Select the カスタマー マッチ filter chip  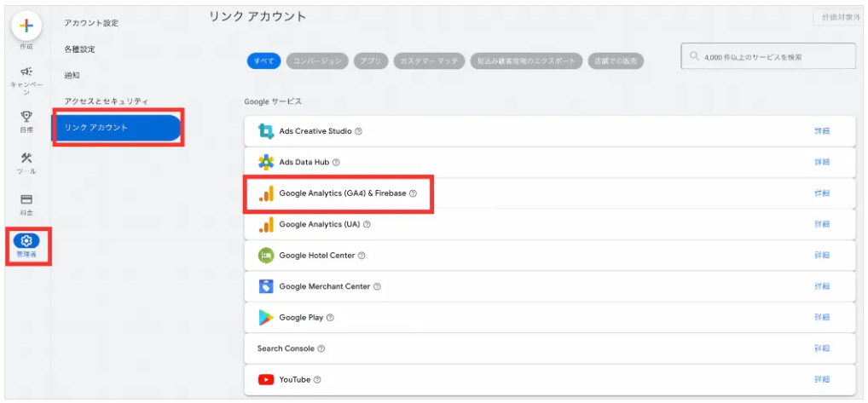pos(429,60)
